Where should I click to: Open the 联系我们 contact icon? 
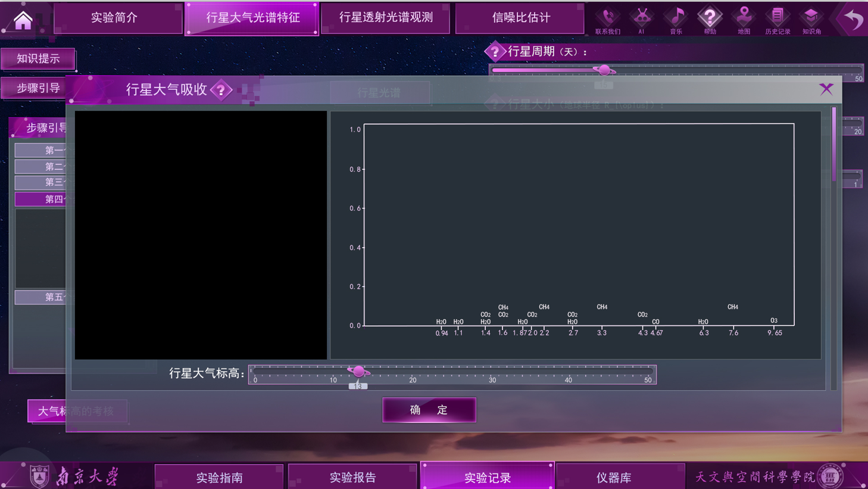(608, 17)
